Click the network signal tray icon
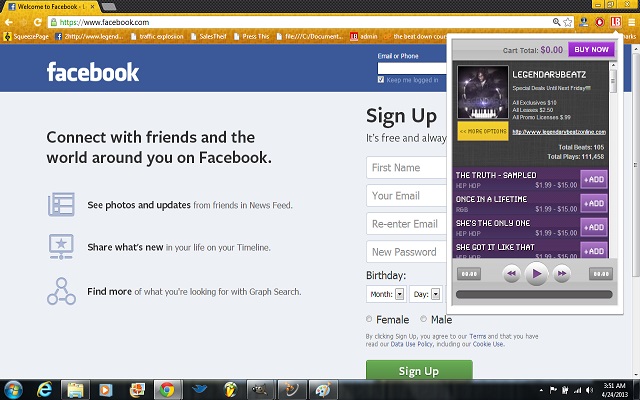Viewport: 640px width, 400px height. point(577,390)
